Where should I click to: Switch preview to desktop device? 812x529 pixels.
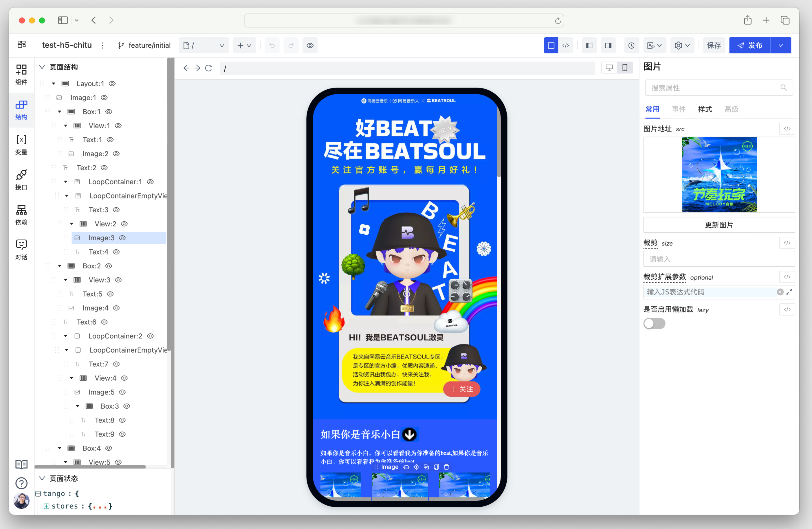[609, 67]
